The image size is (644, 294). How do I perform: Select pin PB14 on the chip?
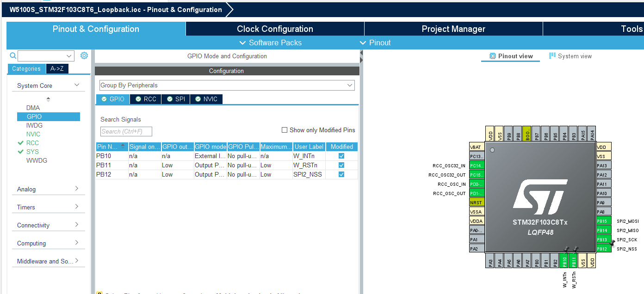coord(604,230)
